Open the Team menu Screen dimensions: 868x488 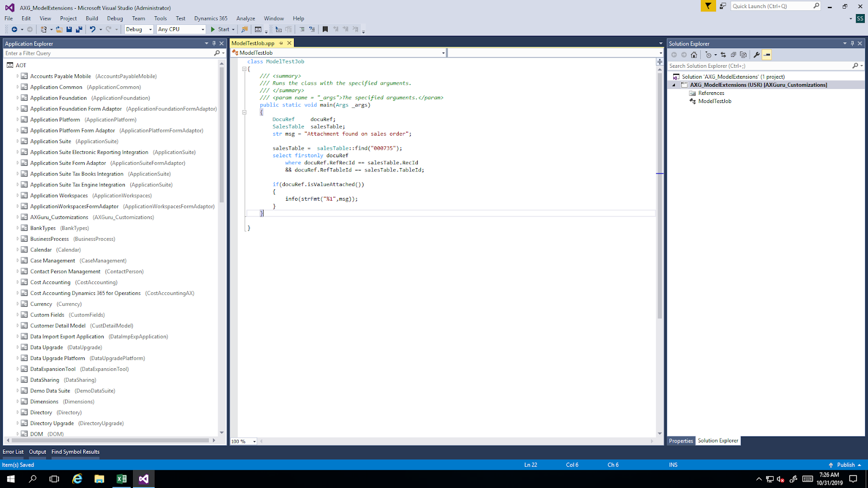click(138, 18)
